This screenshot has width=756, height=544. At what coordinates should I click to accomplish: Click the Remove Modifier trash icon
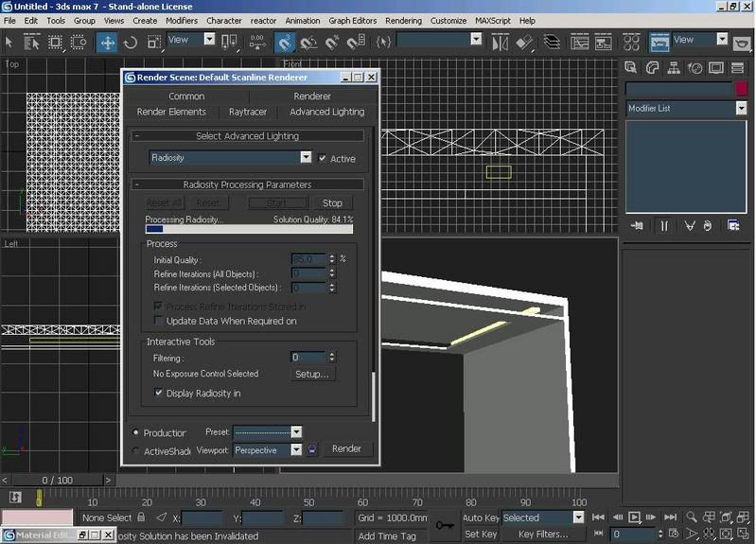709,225
